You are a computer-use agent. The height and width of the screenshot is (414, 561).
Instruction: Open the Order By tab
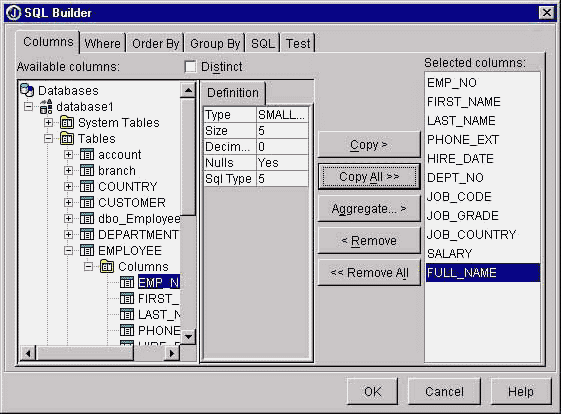point(155,43)
